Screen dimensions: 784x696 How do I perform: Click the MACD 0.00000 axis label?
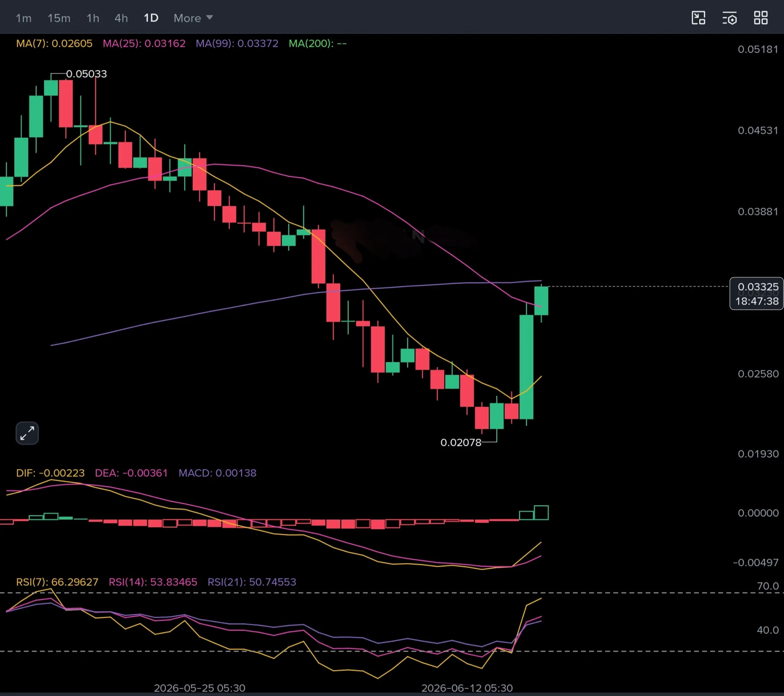[x=758, y=513]
